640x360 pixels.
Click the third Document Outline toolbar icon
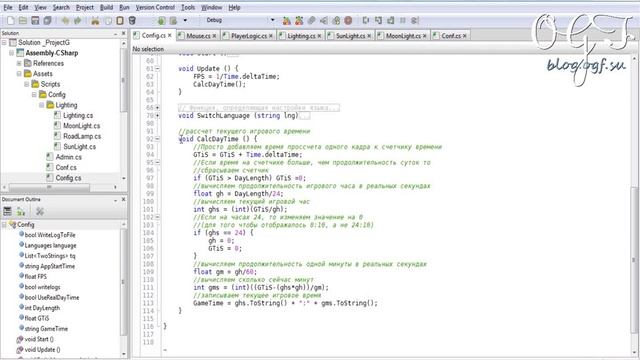40,211
